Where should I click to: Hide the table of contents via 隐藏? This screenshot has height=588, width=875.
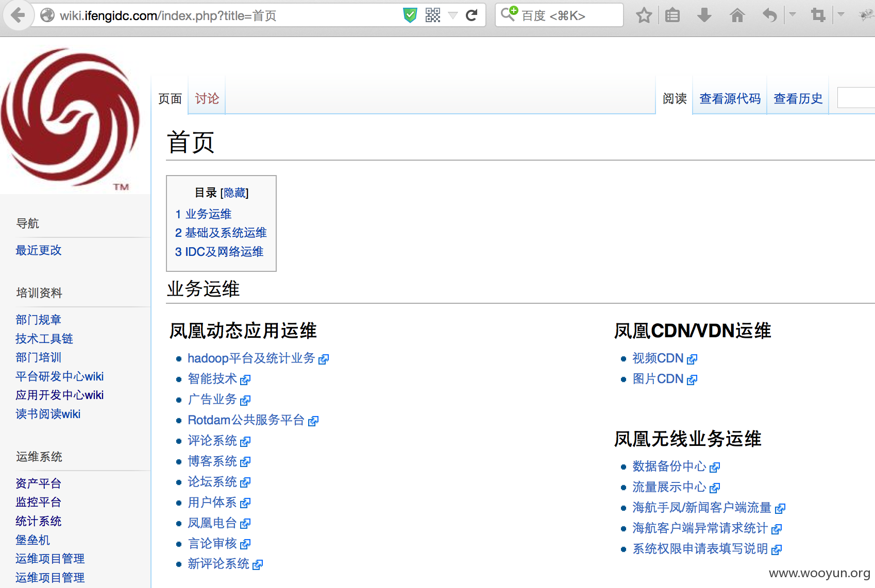(234, 193)
